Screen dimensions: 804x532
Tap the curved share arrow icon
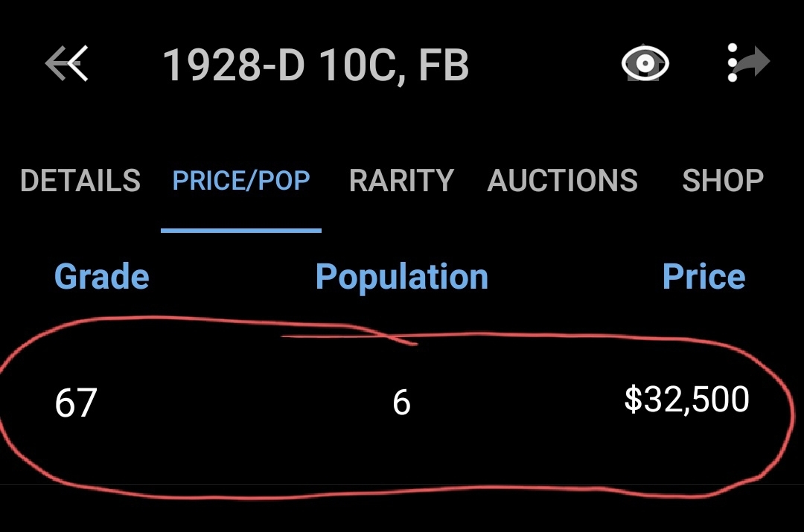click(753, 62)
